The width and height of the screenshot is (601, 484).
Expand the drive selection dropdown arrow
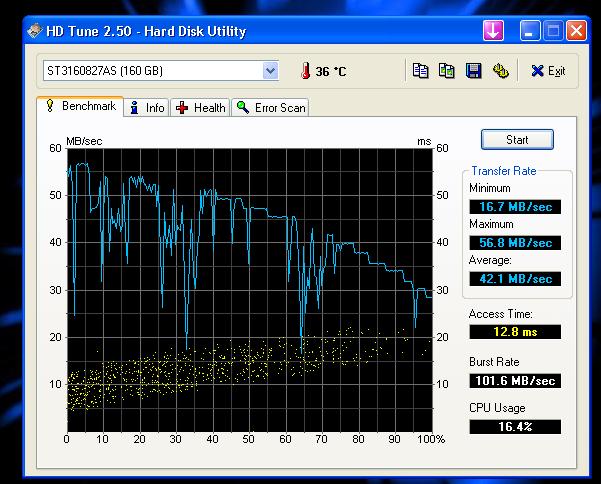pyautogui.click(x=270, y=71)
